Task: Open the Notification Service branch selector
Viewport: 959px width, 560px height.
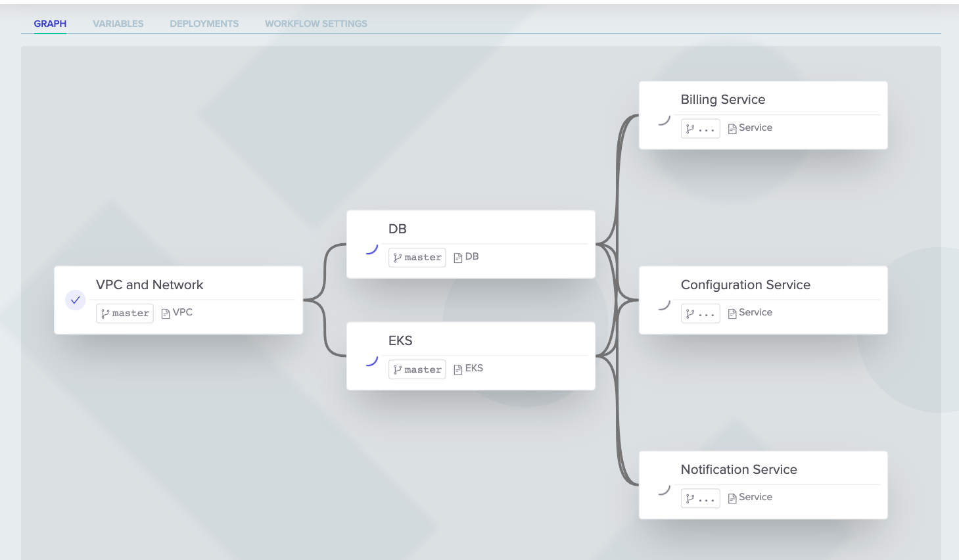Action: (700, 499)
